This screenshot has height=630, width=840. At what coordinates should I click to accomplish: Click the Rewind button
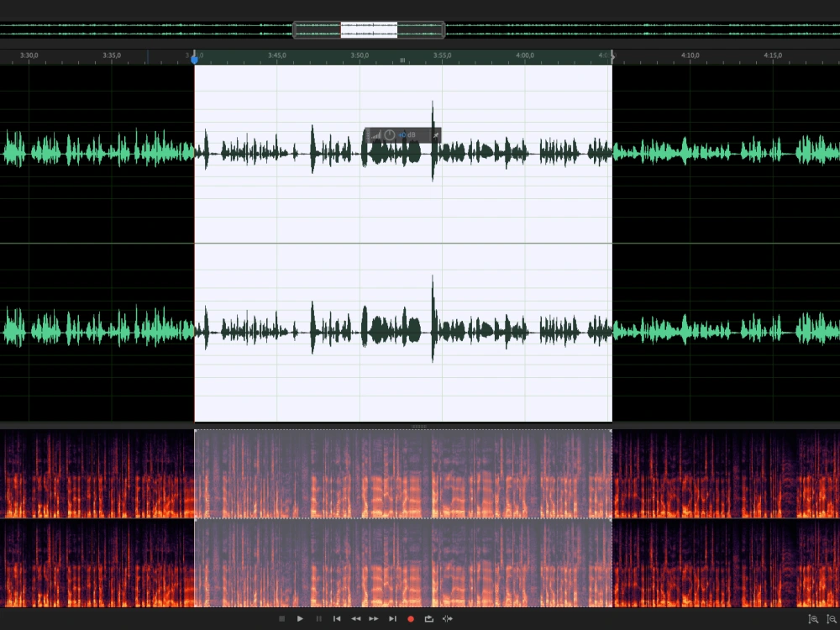tap(355, 619)
